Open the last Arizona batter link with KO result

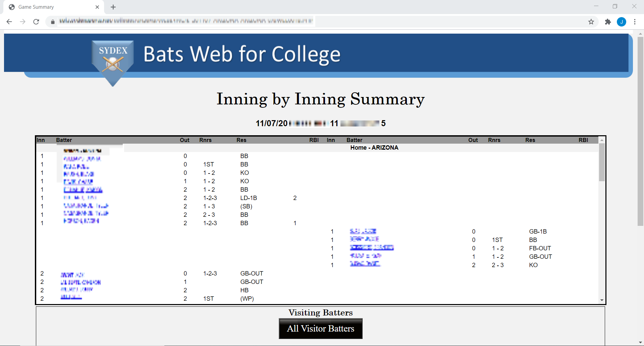pos(365,265)
